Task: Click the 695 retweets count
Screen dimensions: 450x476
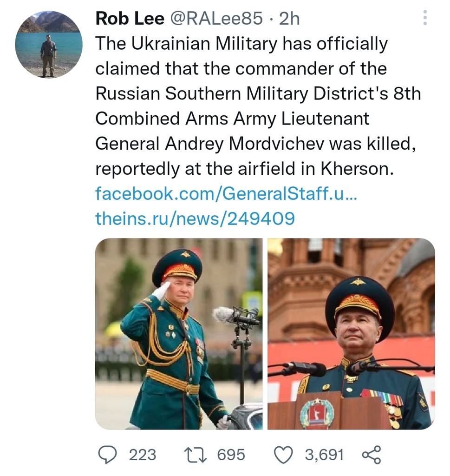Action: click(231, 454)
